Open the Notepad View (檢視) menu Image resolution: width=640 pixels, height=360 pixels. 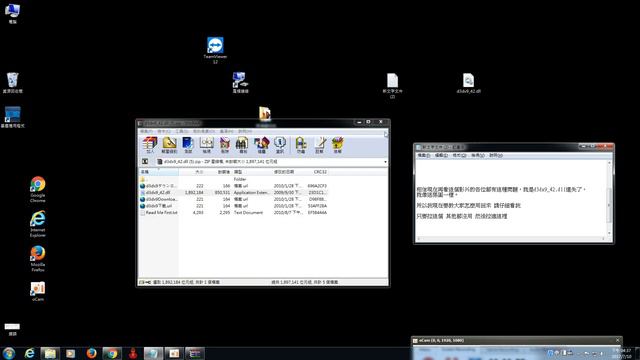click(478, 156)
